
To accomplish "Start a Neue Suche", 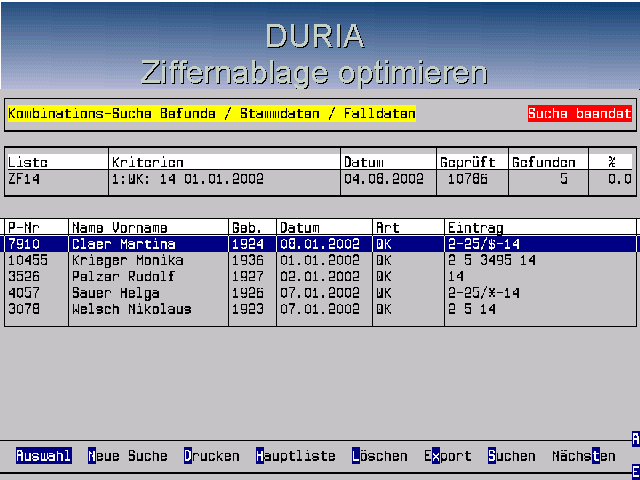I will (127, 456).
